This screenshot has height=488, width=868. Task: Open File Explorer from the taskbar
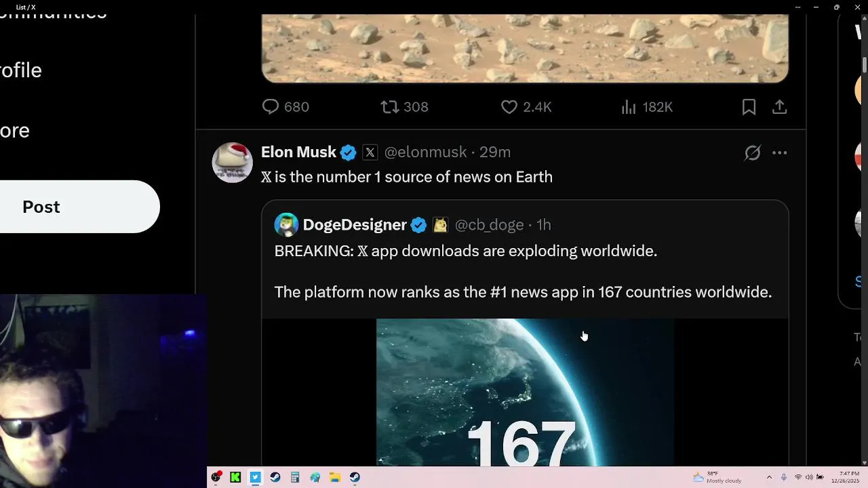tap(335, 477)
